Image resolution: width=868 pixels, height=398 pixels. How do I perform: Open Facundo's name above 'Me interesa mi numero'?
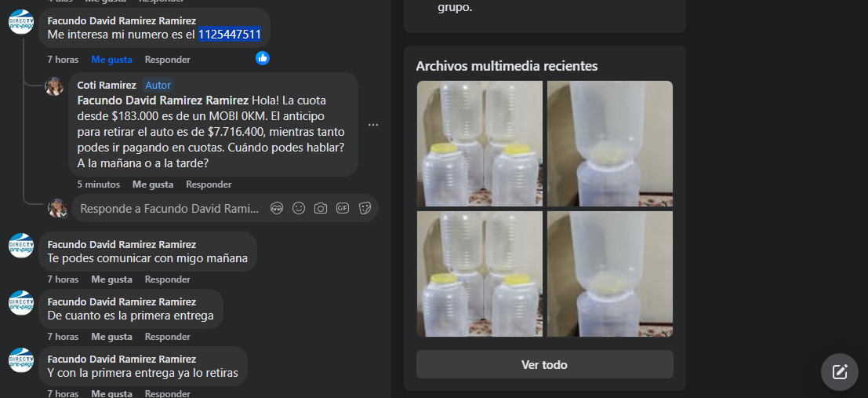122,20
